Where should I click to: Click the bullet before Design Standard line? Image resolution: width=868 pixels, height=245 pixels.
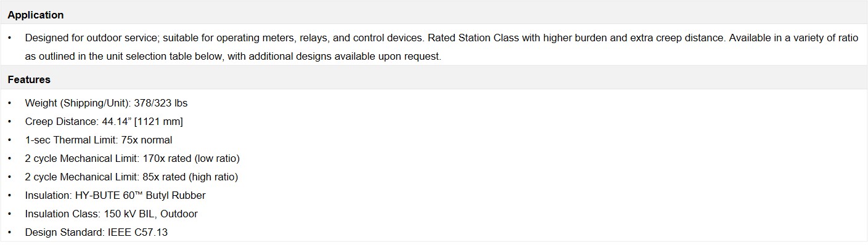[9, 232]
